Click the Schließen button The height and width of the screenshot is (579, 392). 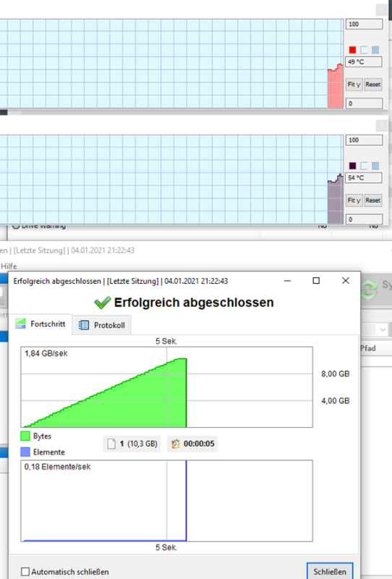(330, 571)
